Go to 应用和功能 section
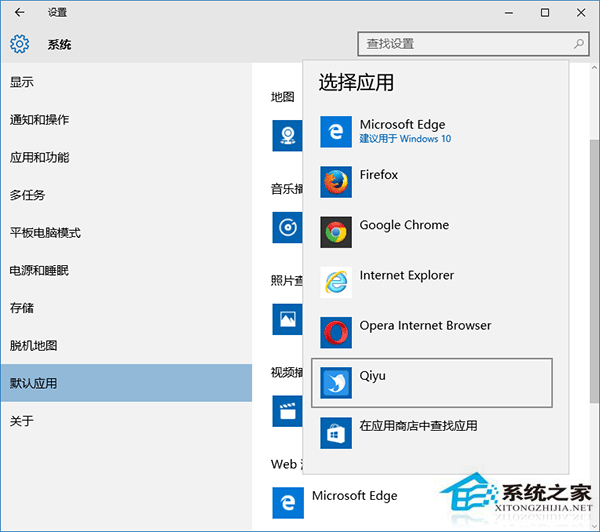The image size is (600, 532). tap(126, 157)
